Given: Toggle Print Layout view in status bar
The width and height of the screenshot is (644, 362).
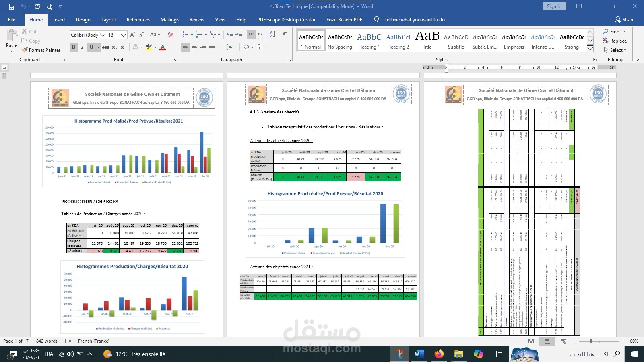Looking at the screenshot, I should coord(547,341).
